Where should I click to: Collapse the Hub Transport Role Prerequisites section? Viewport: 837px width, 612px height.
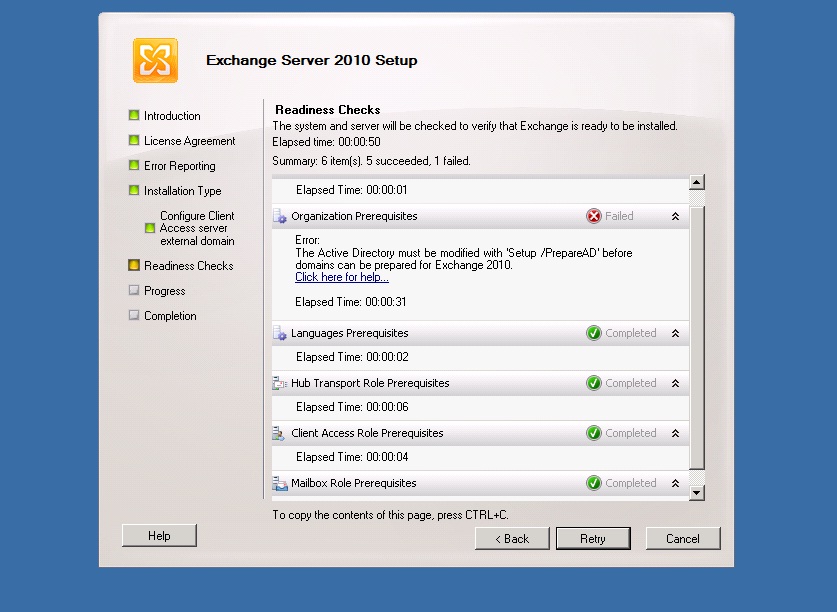[x=675, y=383]
